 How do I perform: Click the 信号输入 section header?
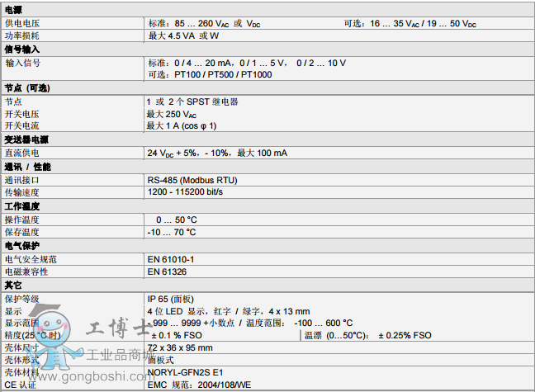click(x=22, y=49)
